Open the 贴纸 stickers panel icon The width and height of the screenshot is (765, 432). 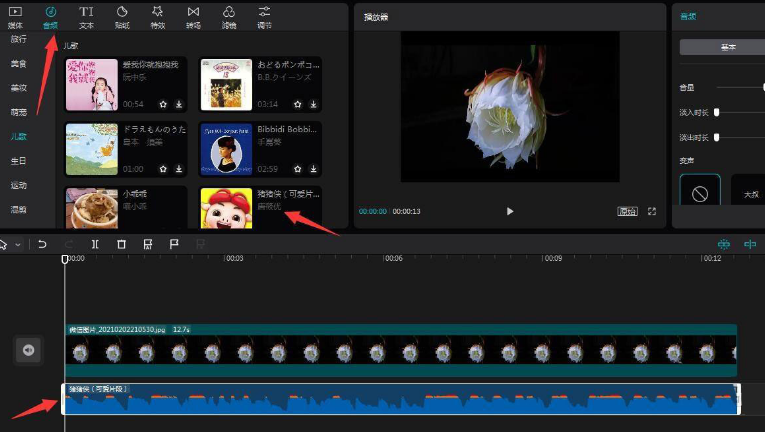122,15
